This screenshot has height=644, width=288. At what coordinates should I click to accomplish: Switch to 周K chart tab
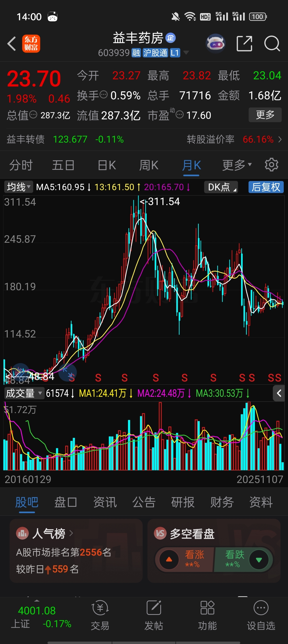[149, 165]
